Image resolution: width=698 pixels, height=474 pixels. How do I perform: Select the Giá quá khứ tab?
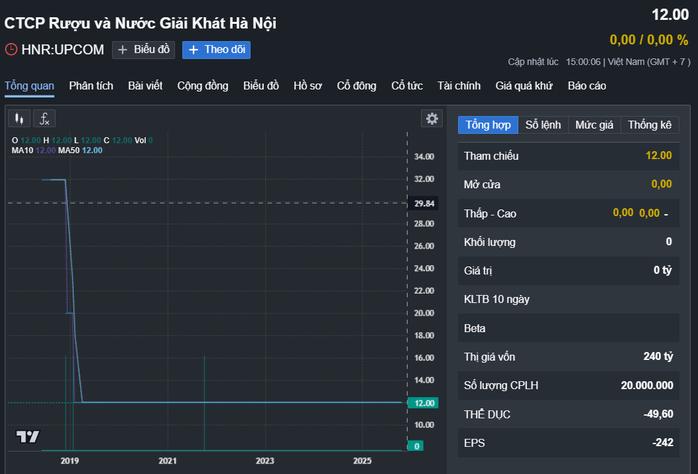coord(524,86)
